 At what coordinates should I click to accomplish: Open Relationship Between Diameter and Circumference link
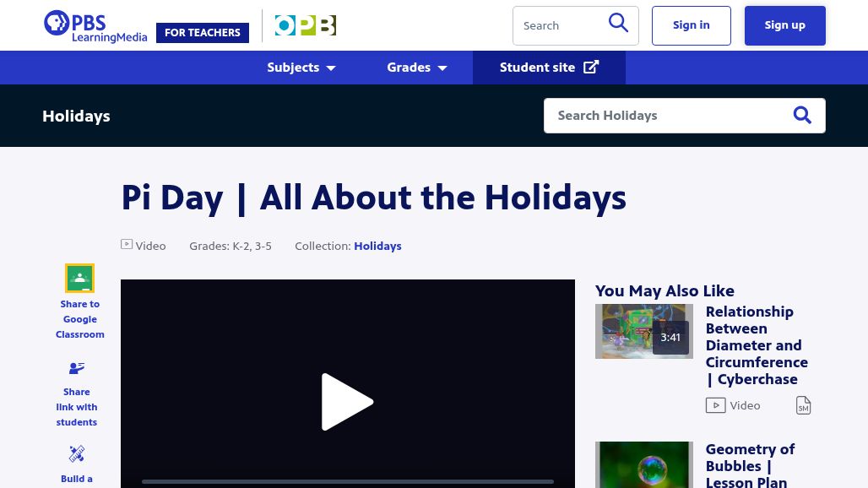757,345
